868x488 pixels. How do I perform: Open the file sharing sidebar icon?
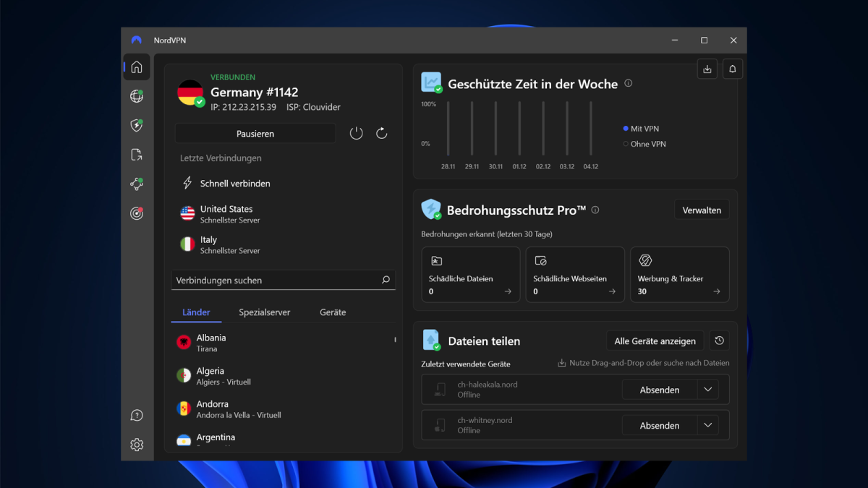click(137, 154)
